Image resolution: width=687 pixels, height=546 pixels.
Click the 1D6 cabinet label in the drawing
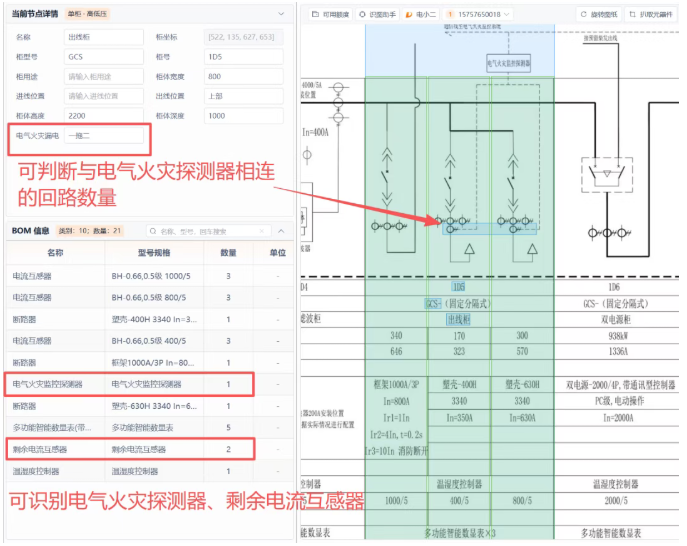pyautogui.click(x=614, y=287)
